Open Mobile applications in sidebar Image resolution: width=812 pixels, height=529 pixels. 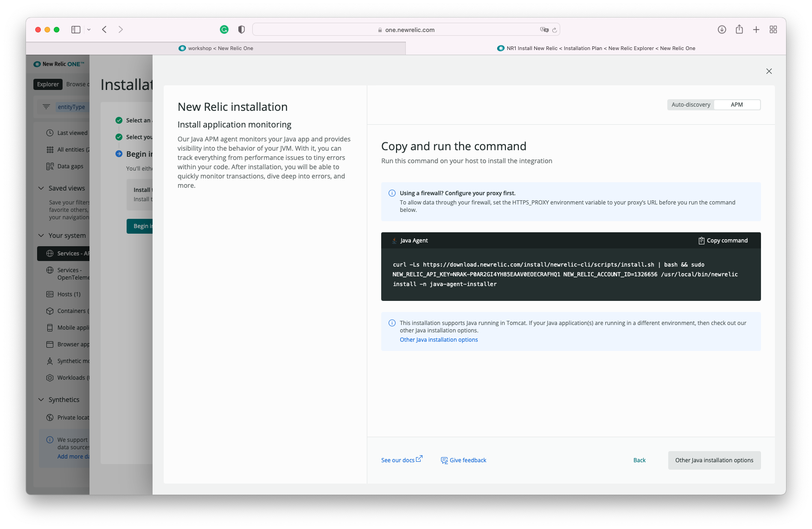pyautogui.click(x=68, y=328)
